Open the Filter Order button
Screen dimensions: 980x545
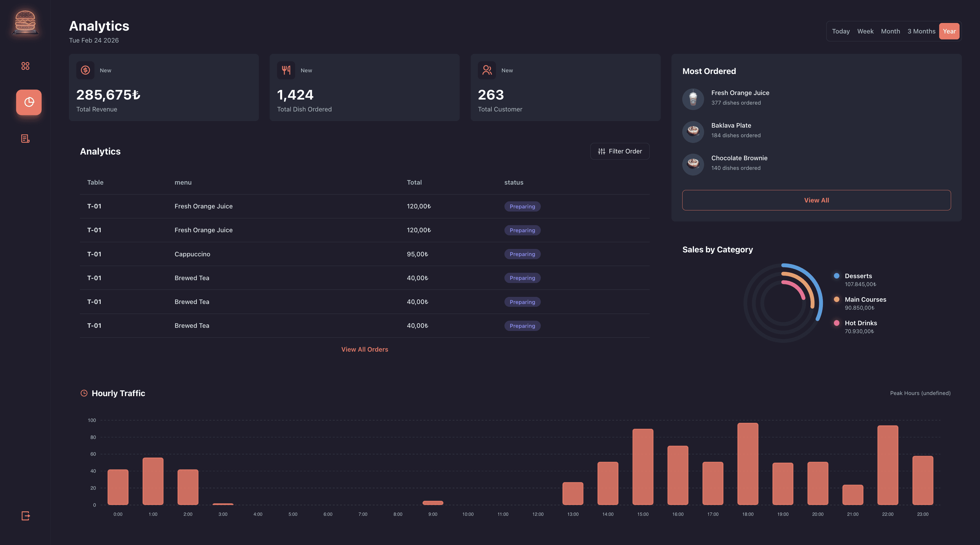pyautogui.click(x=620, y=151)
